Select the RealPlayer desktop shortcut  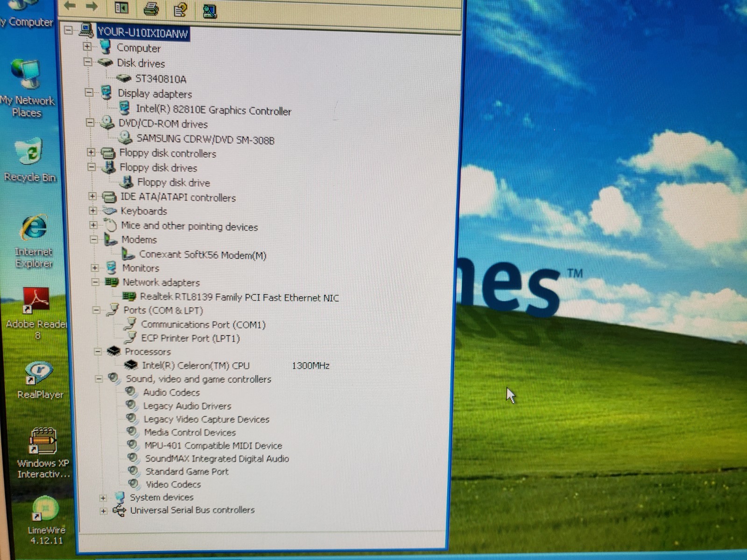40,380
